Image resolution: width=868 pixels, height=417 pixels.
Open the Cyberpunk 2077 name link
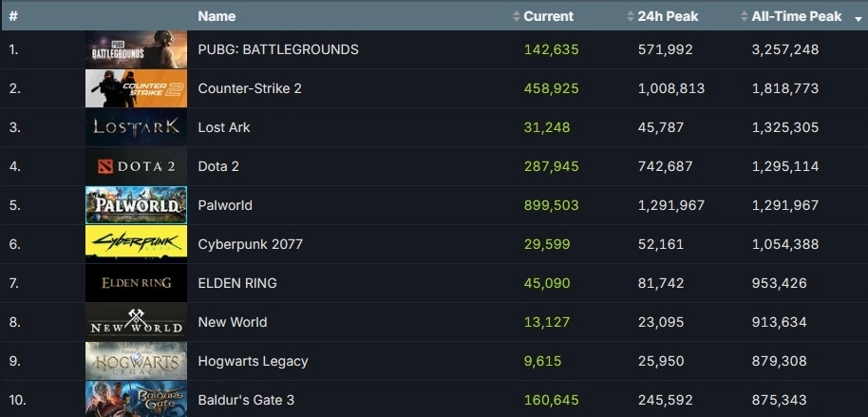pyautogui.click(x=250, y=244)
